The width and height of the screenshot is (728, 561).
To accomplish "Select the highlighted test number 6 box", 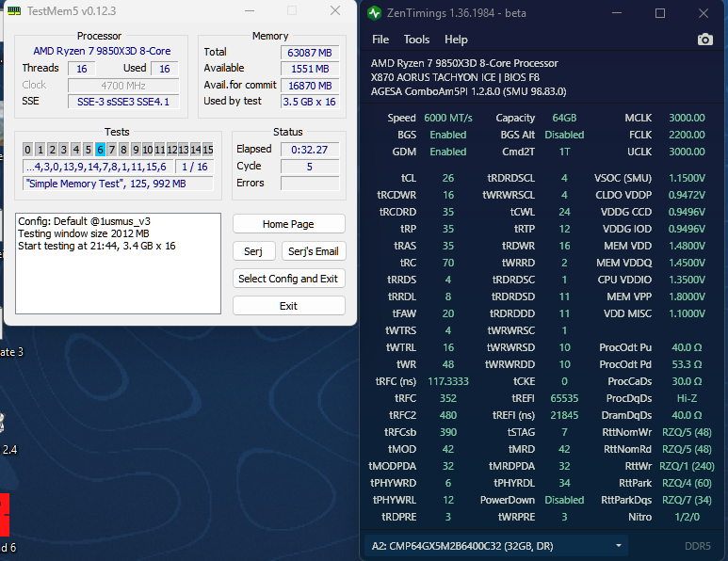I will click(100, 150).
